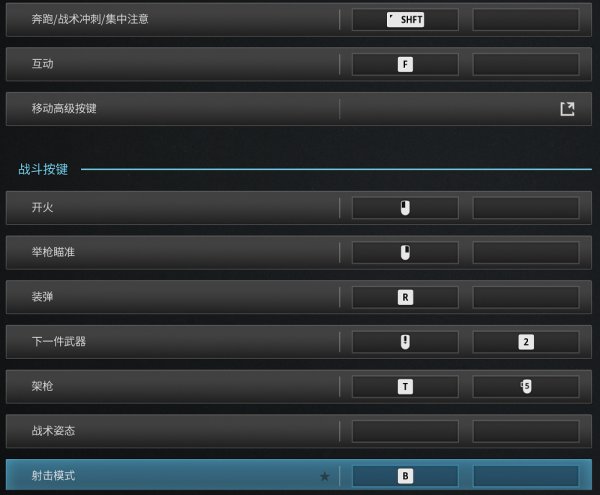The width and height of the screenshot is (600, 495).
Task: Click the B key binding for 射击模式
Action: [x=405, y=476]
